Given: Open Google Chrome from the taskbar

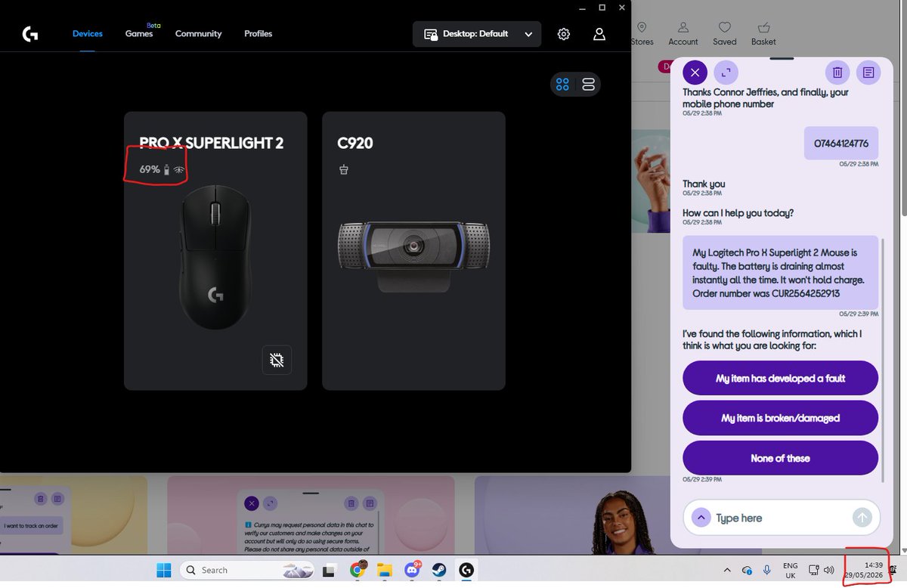Looking at the screenshot, I should pos(358,570).
